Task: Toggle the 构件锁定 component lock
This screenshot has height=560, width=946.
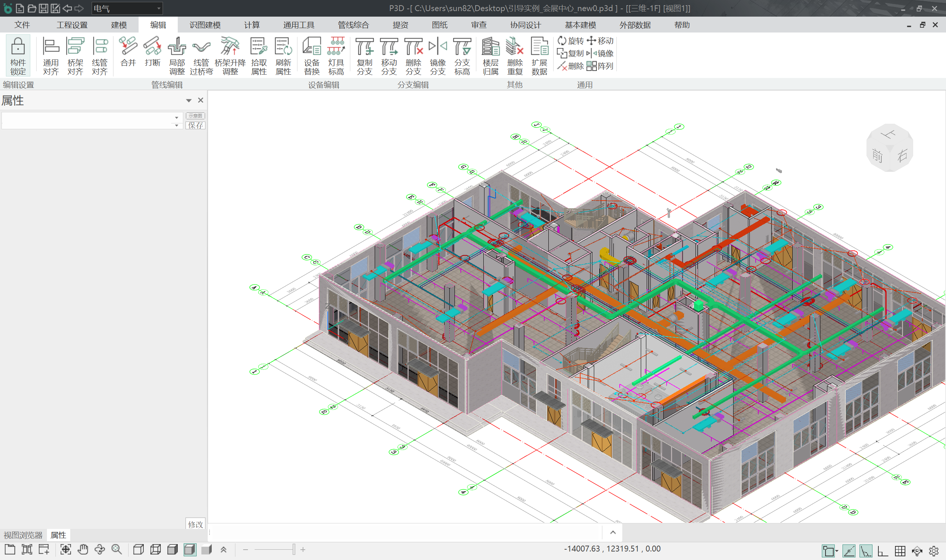Action: coord(18,55)
